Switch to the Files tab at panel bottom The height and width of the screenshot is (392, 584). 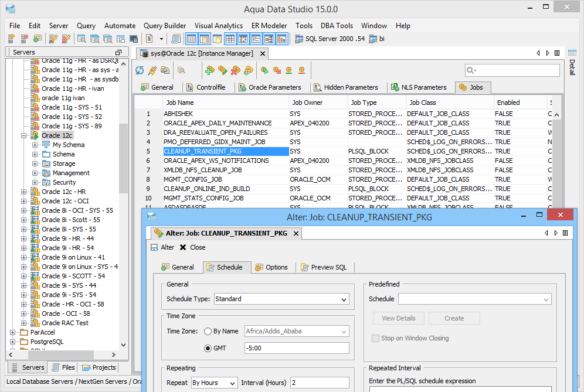[63, 367]
